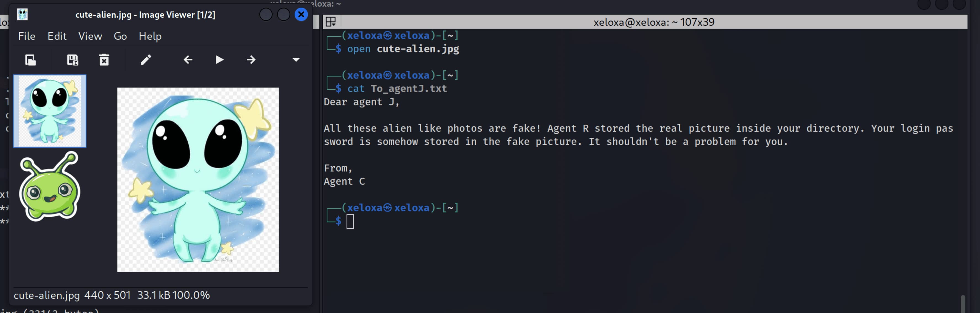Click the delete image trash icon

(x=104, y=60)
